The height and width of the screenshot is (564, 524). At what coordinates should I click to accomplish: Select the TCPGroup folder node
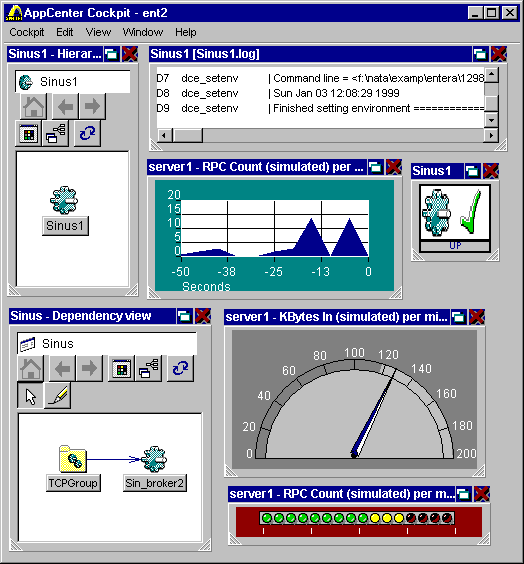coord(73,459)
